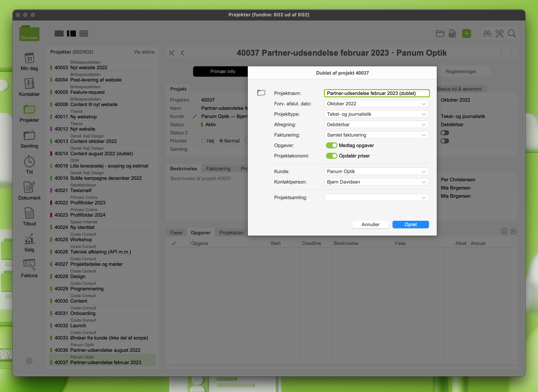The height and width of the screenshot is (392, 538).
Task: Click the PDF export icon
Action: pyautogui.click(x=452, y=34)
